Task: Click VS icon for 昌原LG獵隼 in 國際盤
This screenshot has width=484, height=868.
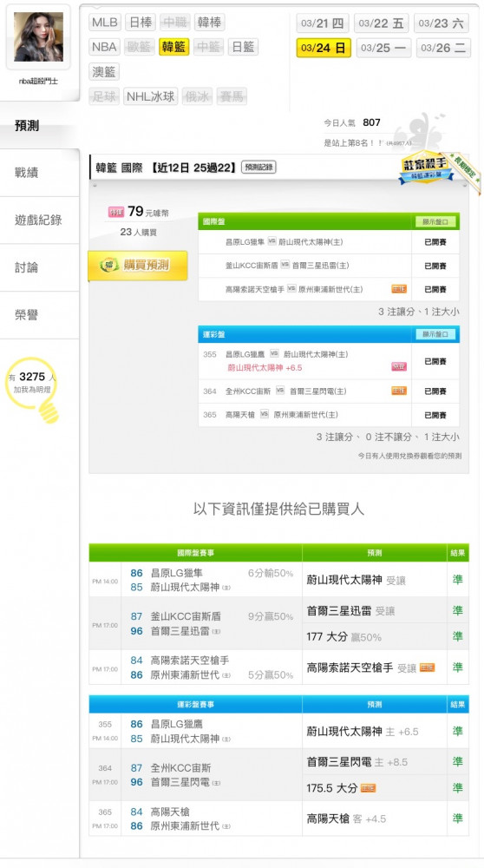Action: tap(271, 241)
